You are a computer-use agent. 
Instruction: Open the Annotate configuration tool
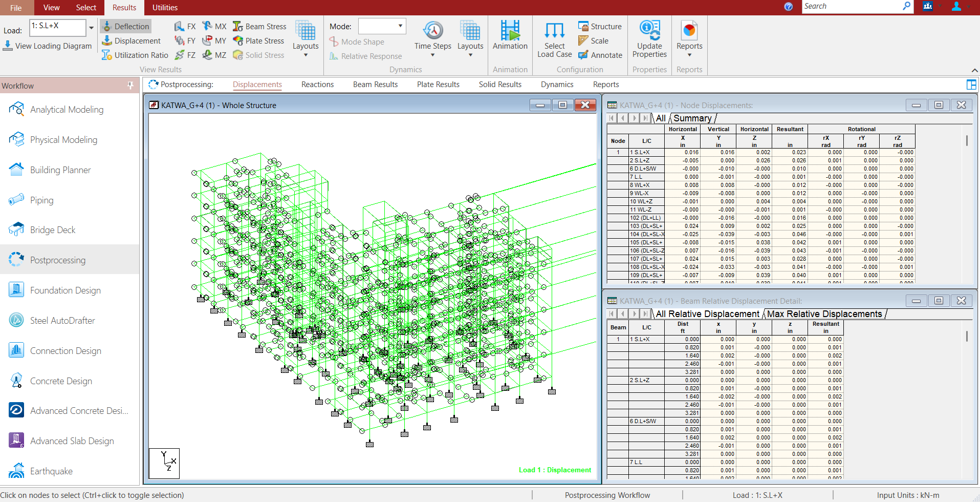[x=583, y=55]
